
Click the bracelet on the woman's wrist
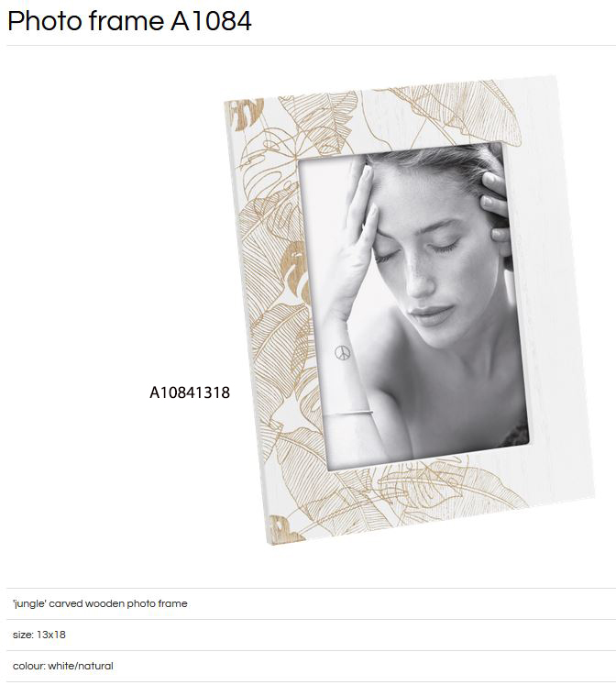(x=348, y=413)
